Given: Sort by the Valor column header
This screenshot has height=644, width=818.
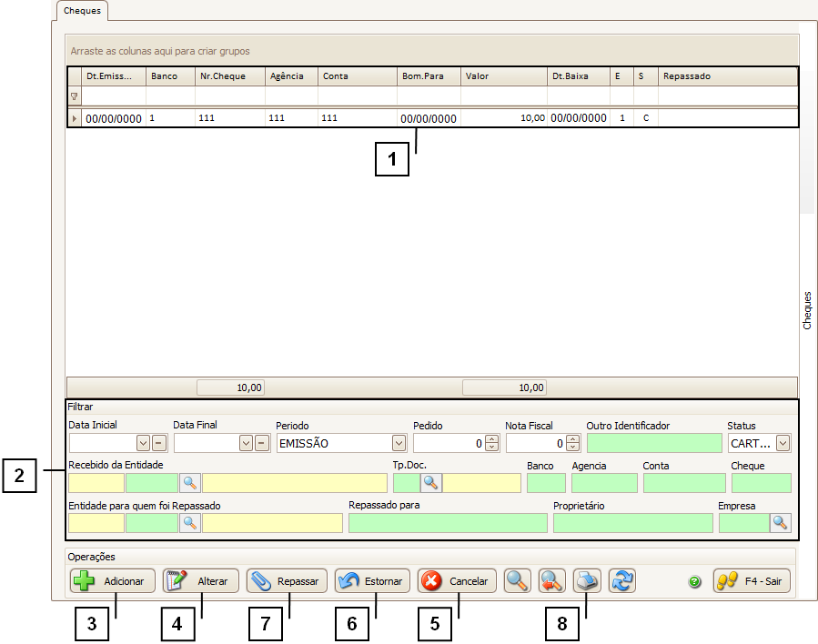Looking at the screenshot, I should tap(503, 76).
